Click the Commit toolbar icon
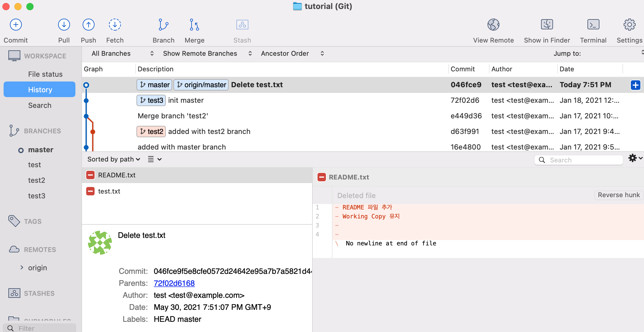This screenshot has width=644, height=332. pyautogui.click(x=16, y=25)
